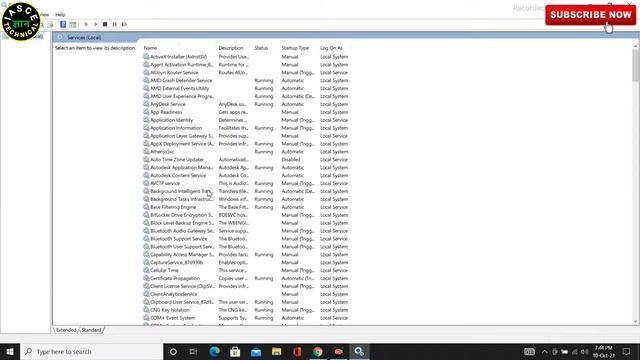This screenshot has height=360, width=640.
Task: Select the AVCTP service row
Action: [246, 183]
